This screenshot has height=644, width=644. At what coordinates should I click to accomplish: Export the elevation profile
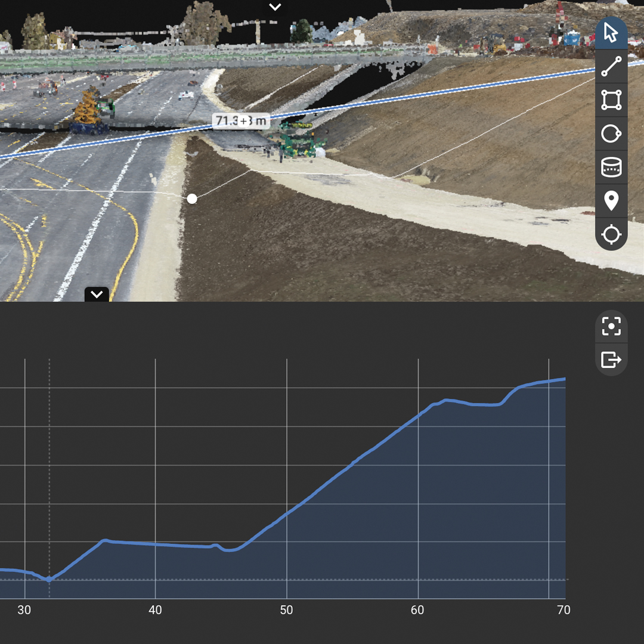point(611,360)
